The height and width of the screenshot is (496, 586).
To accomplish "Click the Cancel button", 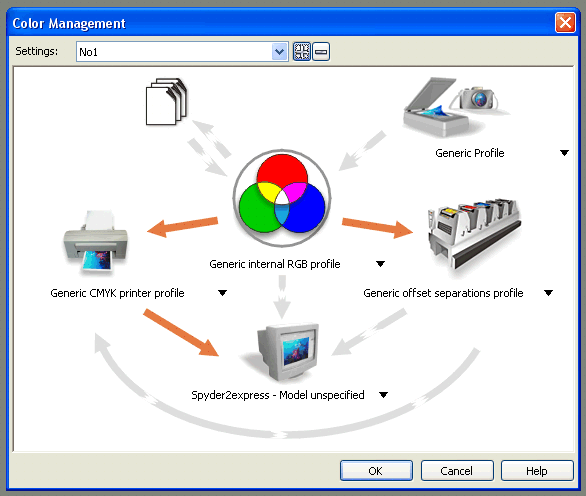I will pos(457,471).
